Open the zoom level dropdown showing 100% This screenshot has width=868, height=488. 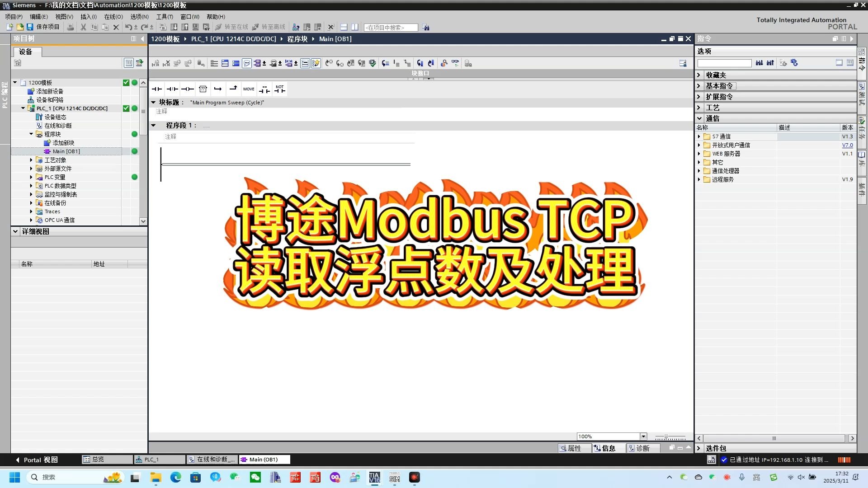(x=644, y=436)
